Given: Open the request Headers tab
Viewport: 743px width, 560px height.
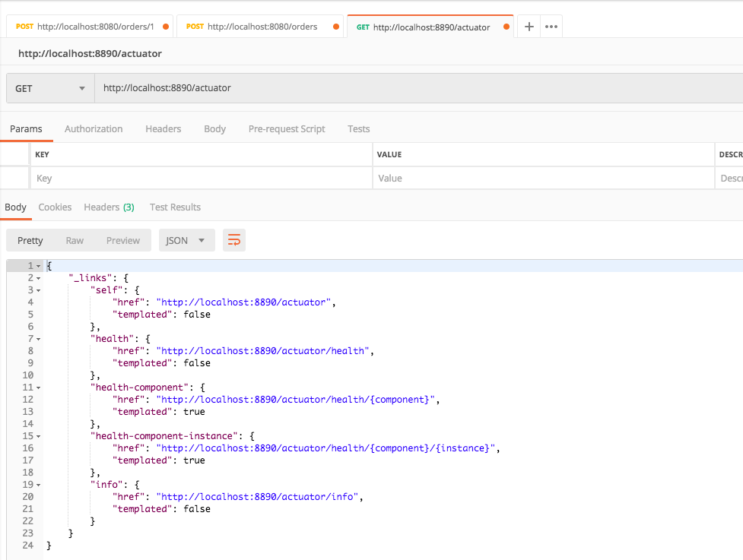Looking at the screenshot, I should [x=163, y=128].
